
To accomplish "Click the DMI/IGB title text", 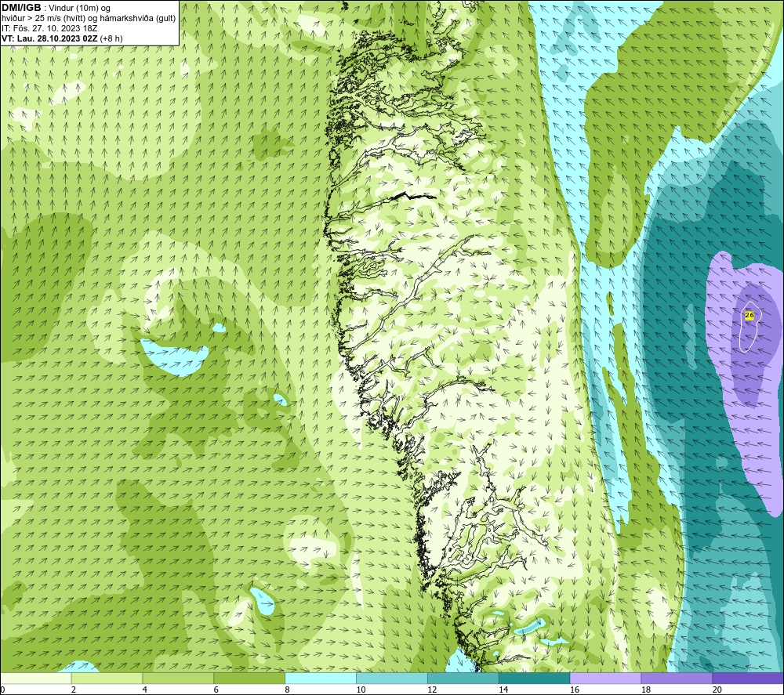I will tap(21, 8).
